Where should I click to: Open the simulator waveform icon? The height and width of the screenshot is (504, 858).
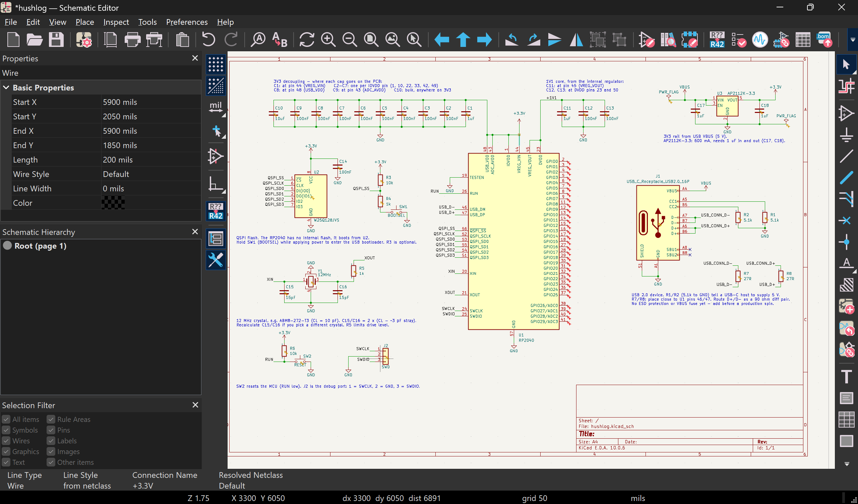click(x=759, y=40)
